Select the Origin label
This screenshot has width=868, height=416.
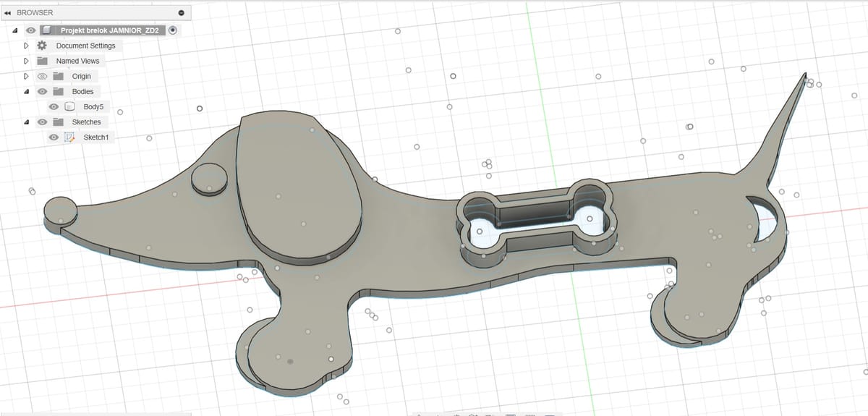tap(82, 76)
